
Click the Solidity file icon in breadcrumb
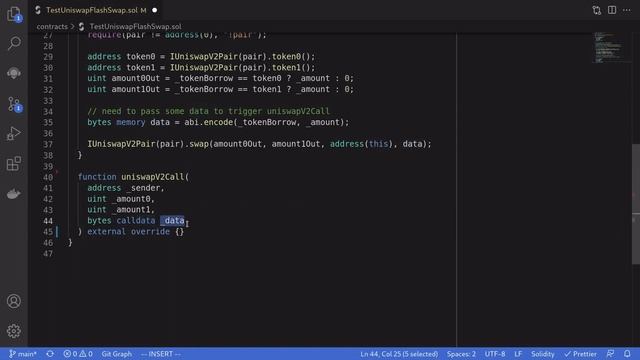pyautogui.click(x=81, y=27)
